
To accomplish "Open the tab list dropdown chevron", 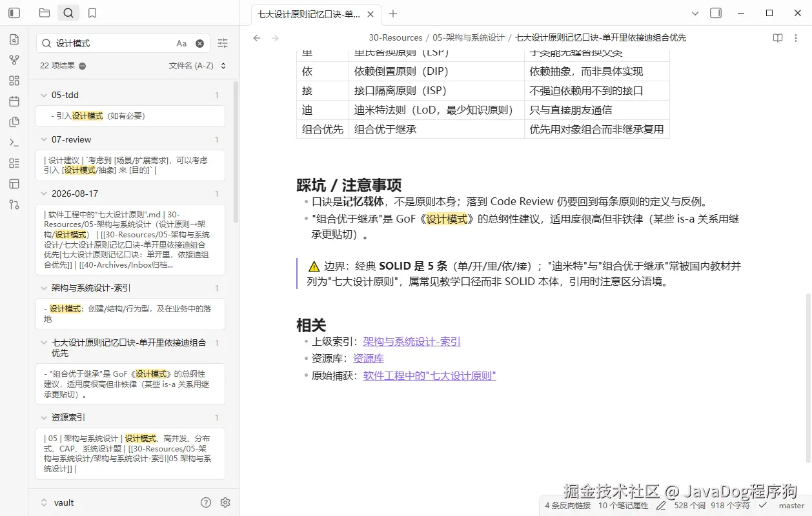I will click(x=695, y=13).
